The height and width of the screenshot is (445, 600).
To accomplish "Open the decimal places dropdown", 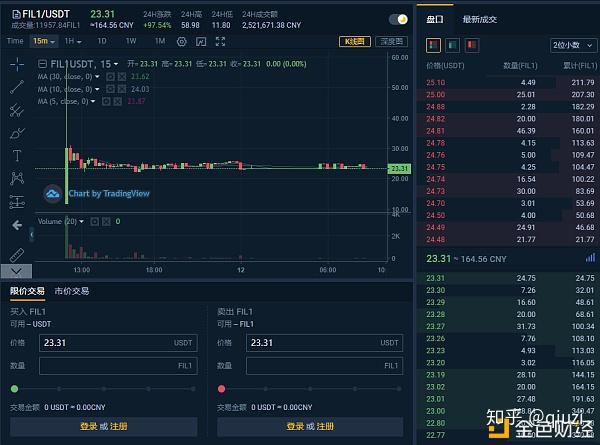I will pos(573,45).
